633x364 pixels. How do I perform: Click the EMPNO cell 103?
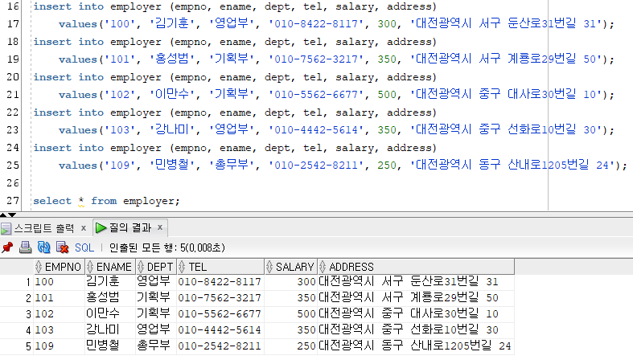pos(59,330)
